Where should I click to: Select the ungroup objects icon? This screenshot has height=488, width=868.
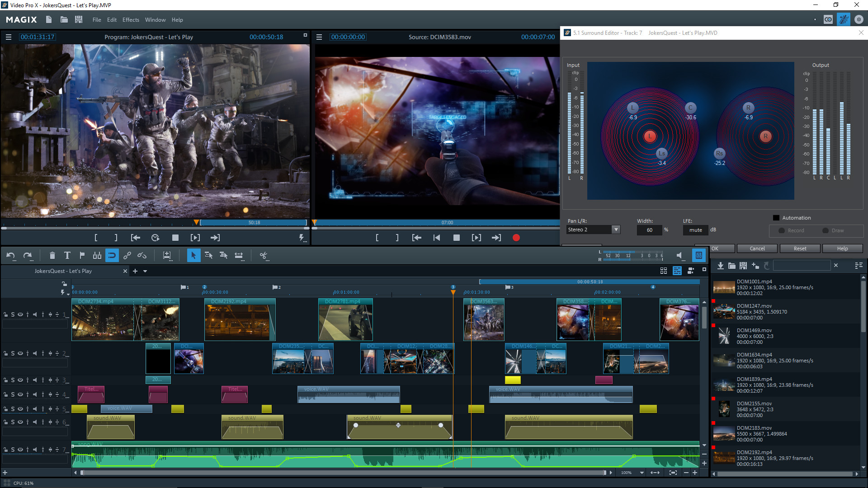pos(142,255)
